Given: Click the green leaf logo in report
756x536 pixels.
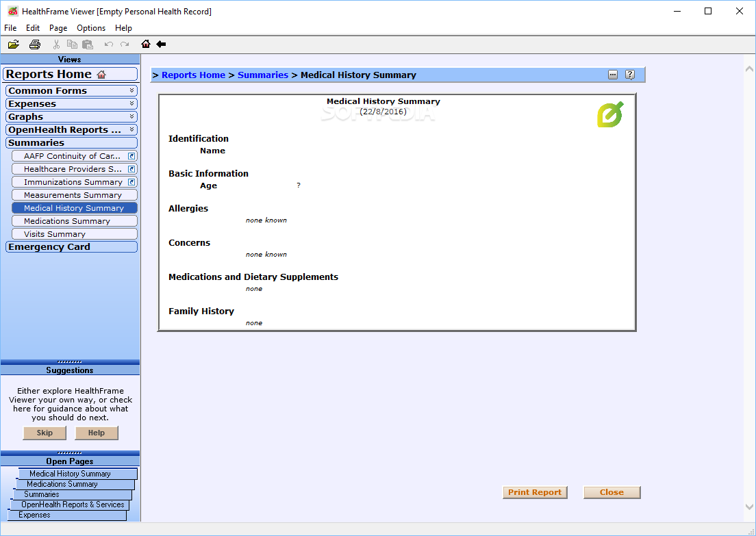Looking at the screenshot, I should click(610, 114).
